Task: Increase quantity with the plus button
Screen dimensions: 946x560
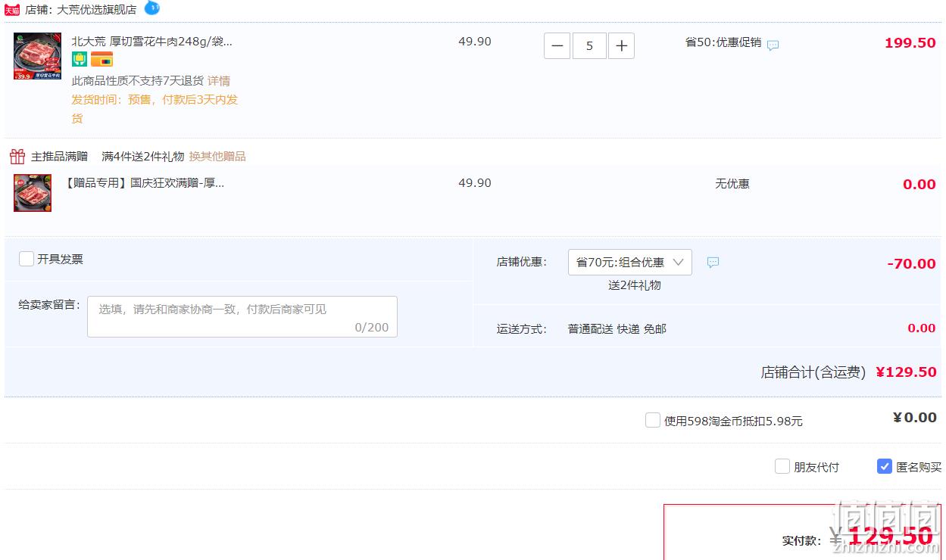Action: pos(622,46)
